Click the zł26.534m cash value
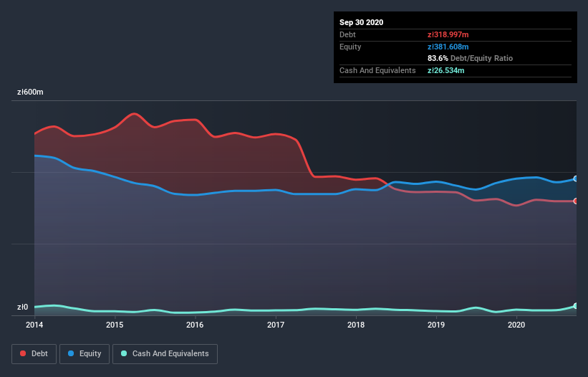 (x=446, y=70)
